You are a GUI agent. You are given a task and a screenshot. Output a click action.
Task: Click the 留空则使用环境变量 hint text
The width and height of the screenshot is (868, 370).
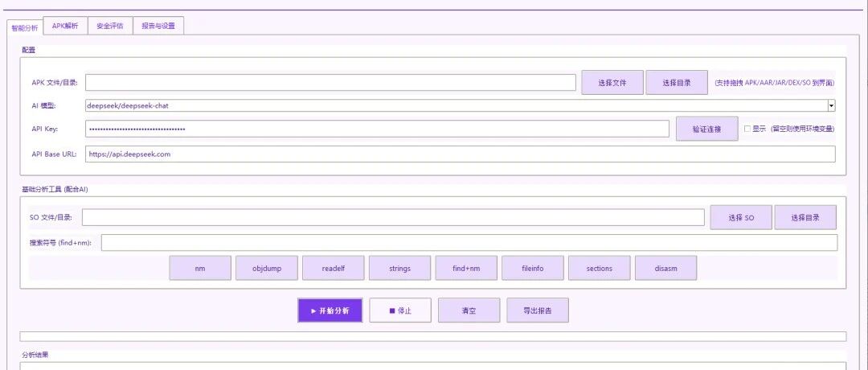point(803,129)
